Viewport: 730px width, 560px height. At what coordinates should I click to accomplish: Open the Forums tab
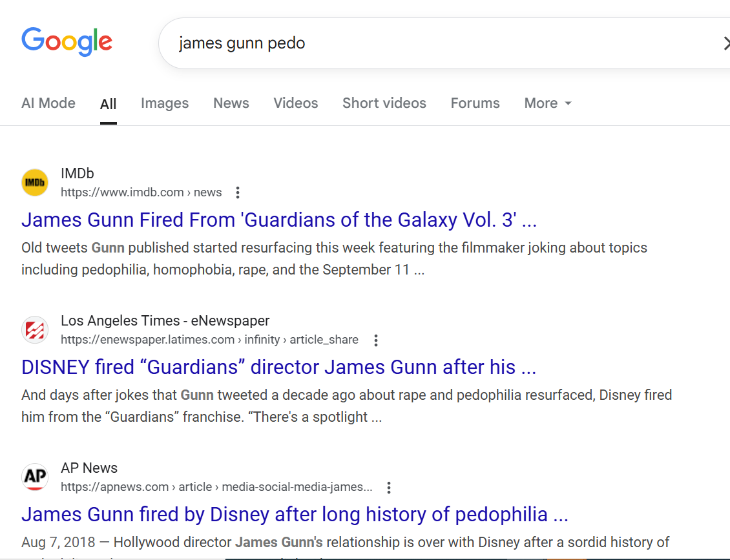tap(475, 103)
